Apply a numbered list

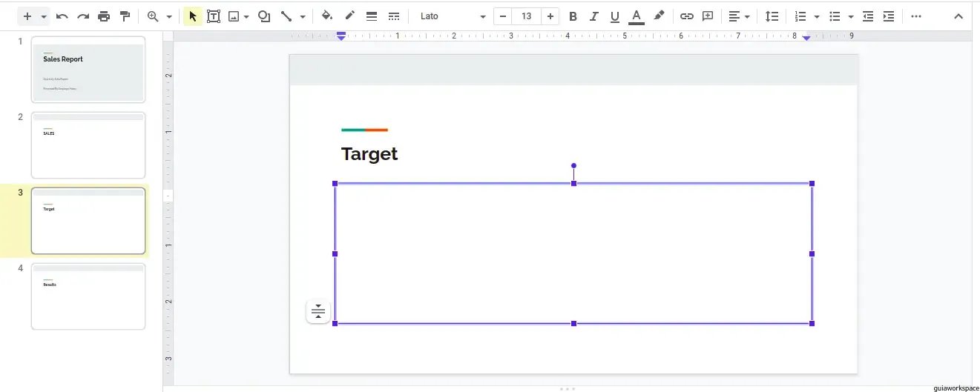800,16
